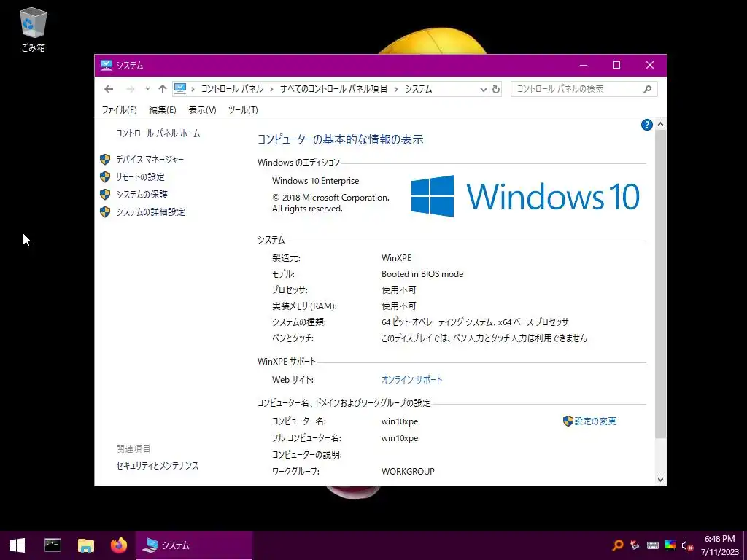Open the 編集(E) menu
The height and width of the screenshot is (560, 747).
(163, 110)
